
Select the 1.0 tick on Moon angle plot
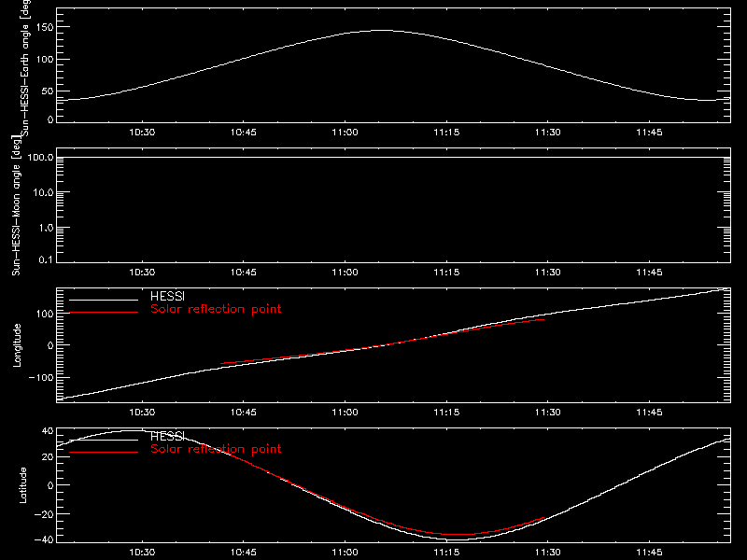click(x=46, y=228)
